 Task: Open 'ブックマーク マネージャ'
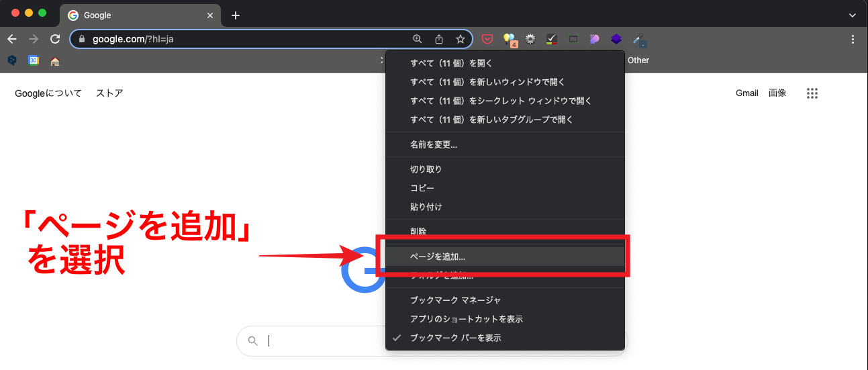click(x=505, y=300)
